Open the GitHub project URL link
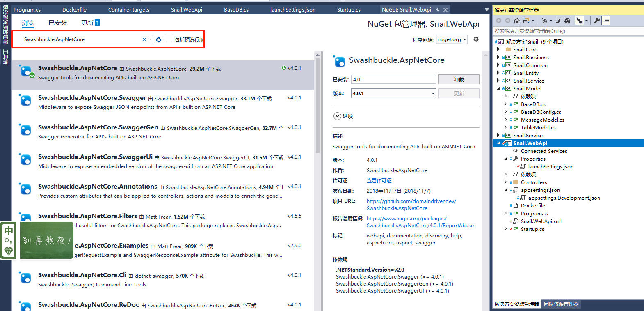Viewport: 644px width, 311px height. 411,205
